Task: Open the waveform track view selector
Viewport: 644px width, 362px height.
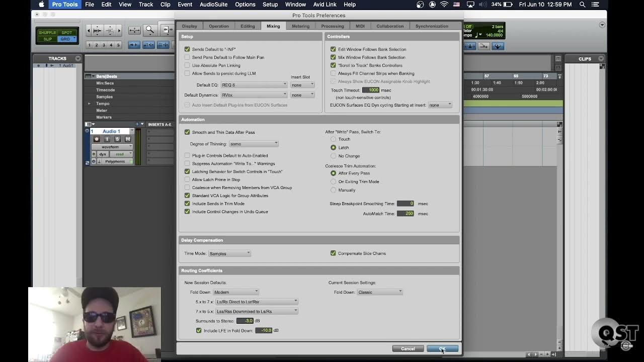Action: click(x=112, y=147)
